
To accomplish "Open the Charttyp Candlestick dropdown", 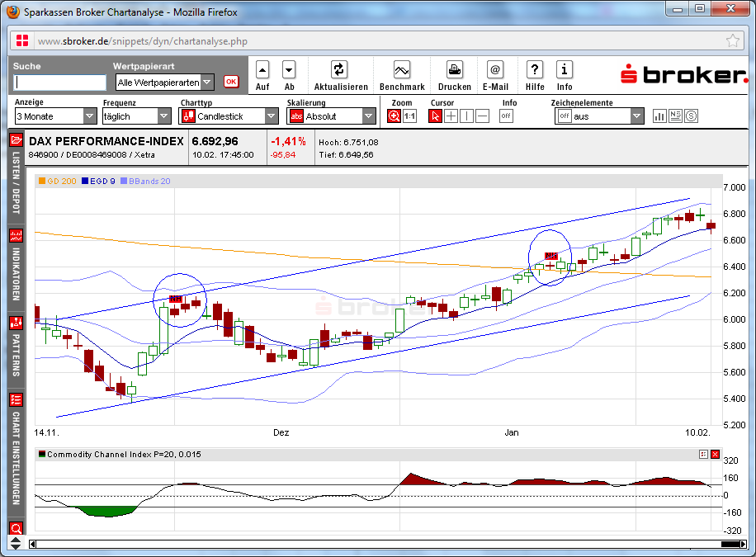I will 229,116.
